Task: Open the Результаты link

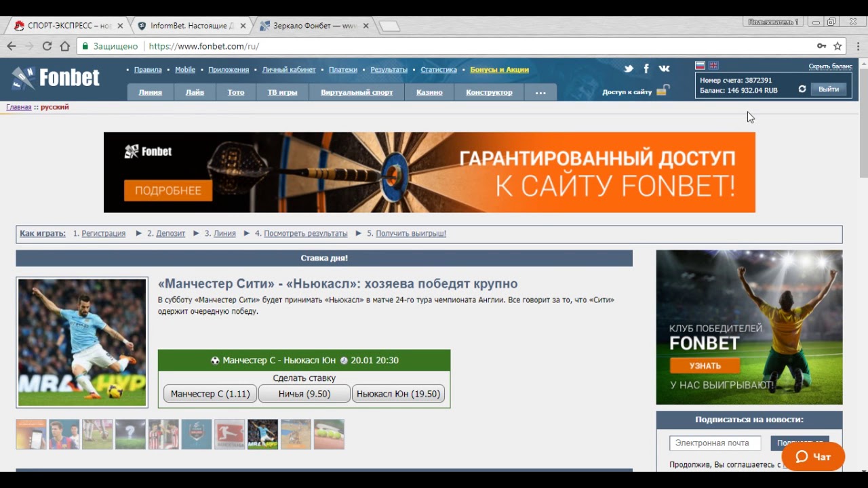Action: (x=389, y=70)
